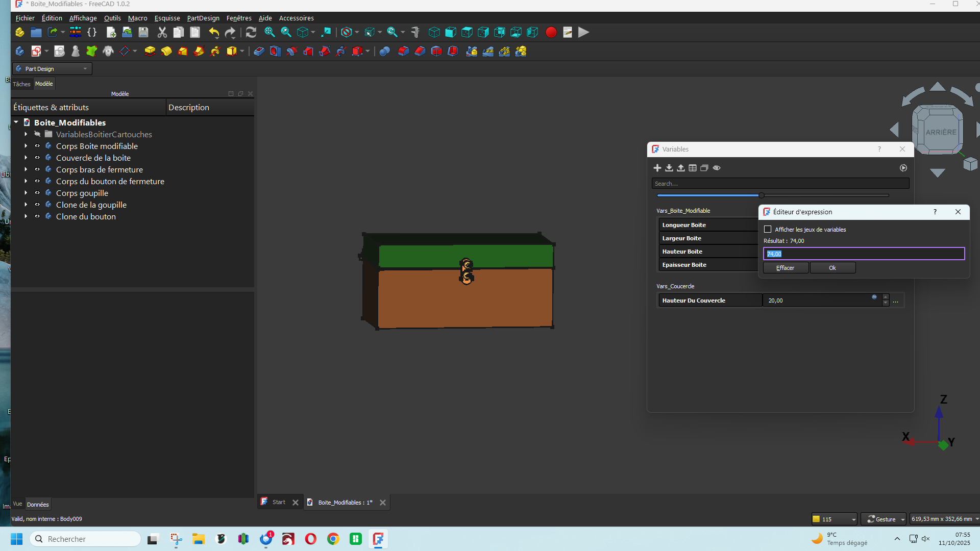Click the Pocket tool icon
The height and width of the screenshot is (551, 980).
(x=259, y=51)
